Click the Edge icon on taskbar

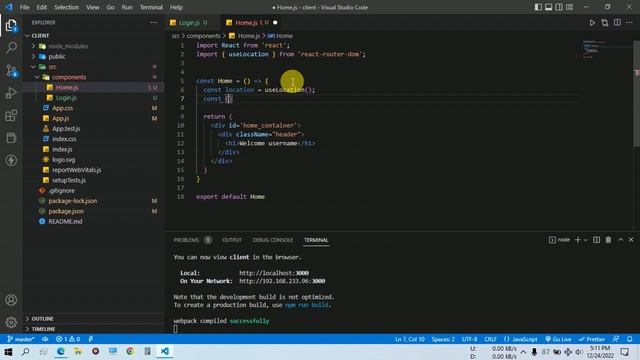click(61, 351)
